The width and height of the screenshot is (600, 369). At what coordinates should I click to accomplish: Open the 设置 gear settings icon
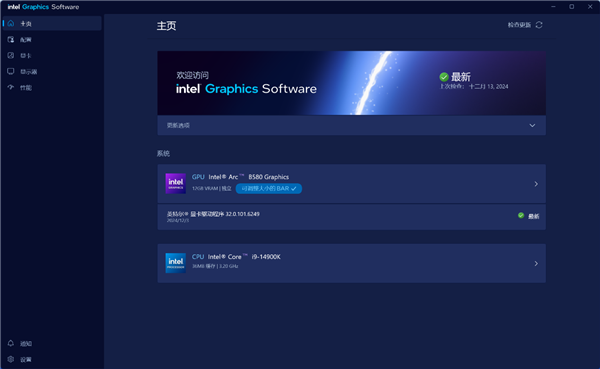pyautogui.click(x=11, y=359)
